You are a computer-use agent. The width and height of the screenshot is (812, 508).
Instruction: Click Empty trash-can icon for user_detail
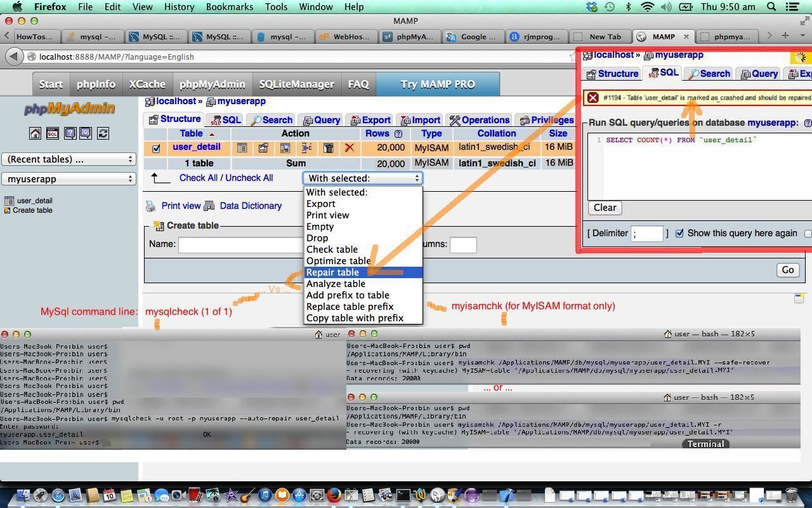pos(328,148)
